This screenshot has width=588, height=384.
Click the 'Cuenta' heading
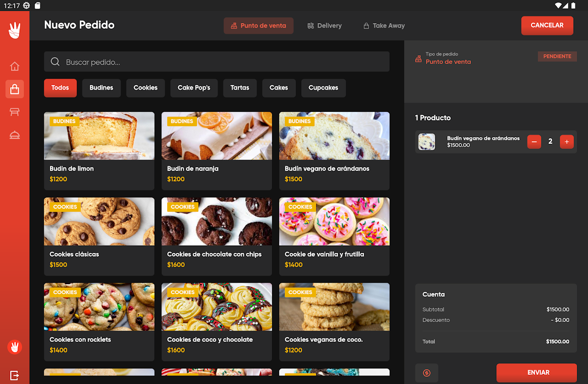434,294
